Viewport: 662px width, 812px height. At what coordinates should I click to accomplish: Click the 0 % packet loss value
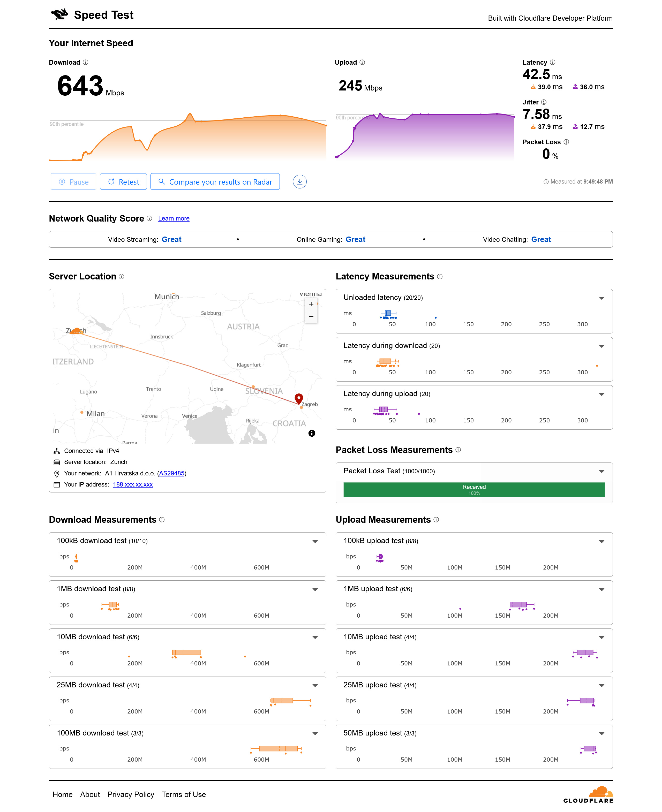tap(550, 154)
